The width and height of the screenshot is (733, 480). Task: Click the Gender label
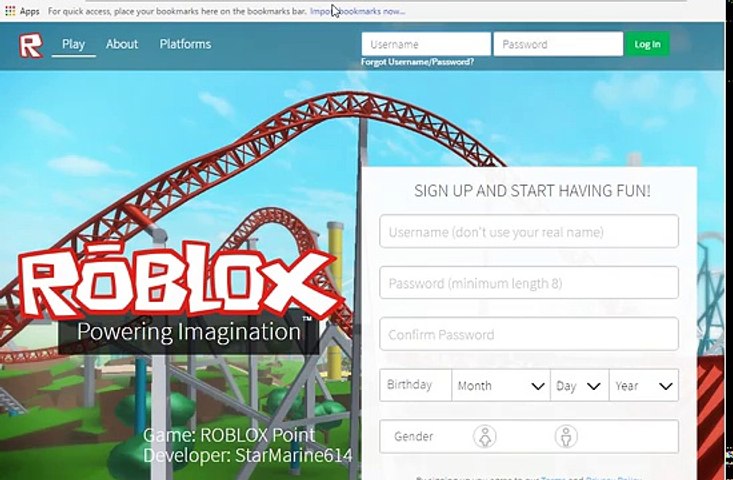click(413, 437)
